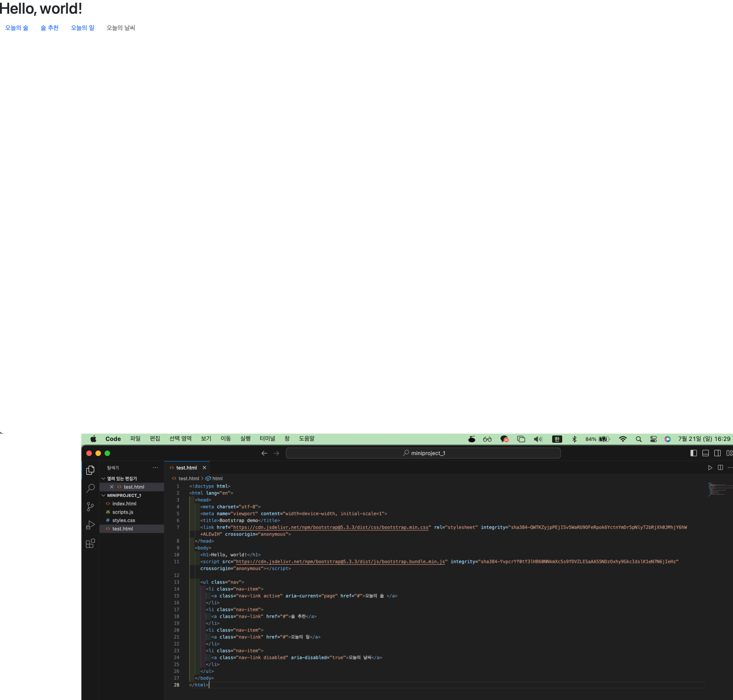Open the 파일 menu
The height and width of the screenshot is (700, 733).
[135, 439]
